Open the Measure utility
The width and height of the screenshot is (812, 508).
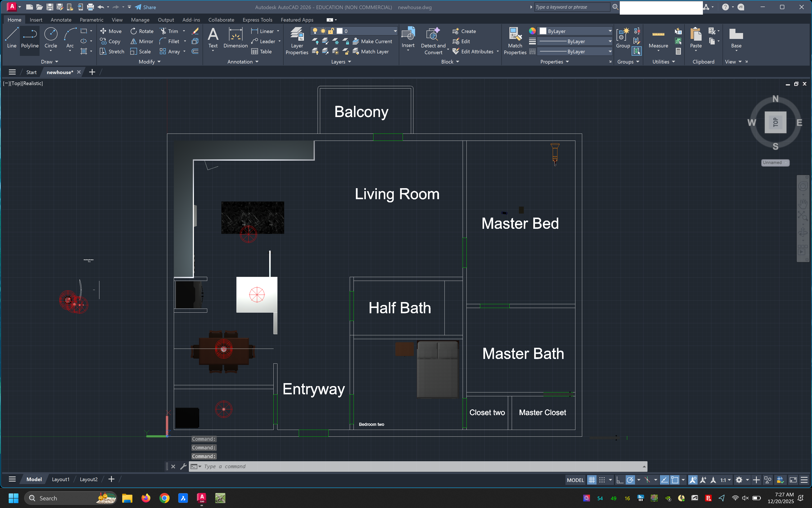tap(658, 38)
